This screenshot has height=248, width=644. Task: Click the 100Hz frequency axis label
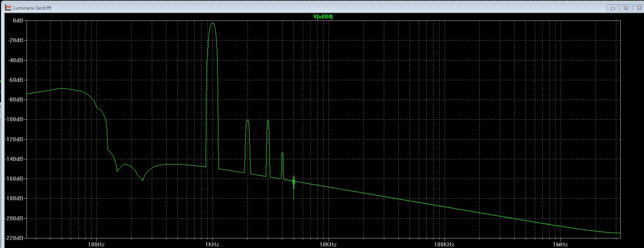coord(96,244)
